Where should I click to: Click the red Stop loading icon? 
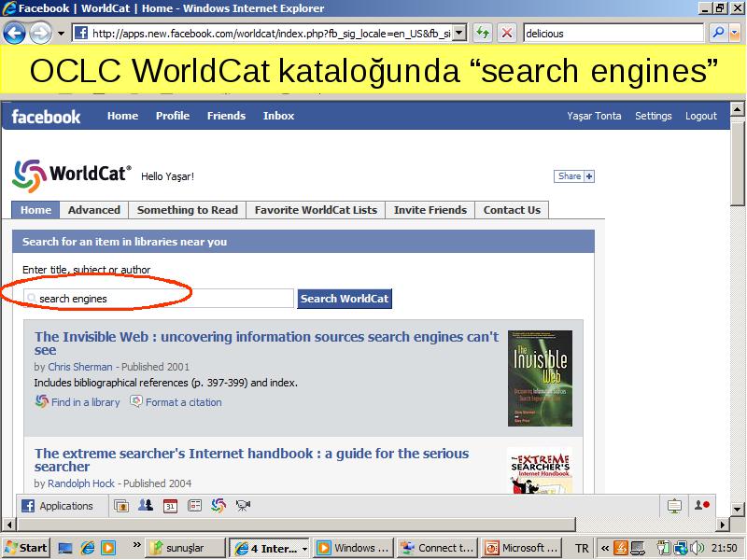point(507,33)
